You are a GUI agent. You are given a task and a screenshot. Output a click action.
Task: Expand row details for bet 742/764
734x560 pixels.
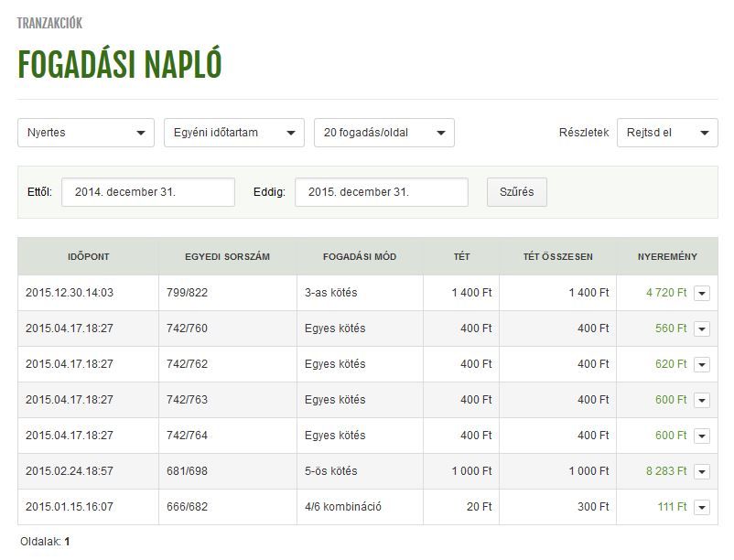702,436
